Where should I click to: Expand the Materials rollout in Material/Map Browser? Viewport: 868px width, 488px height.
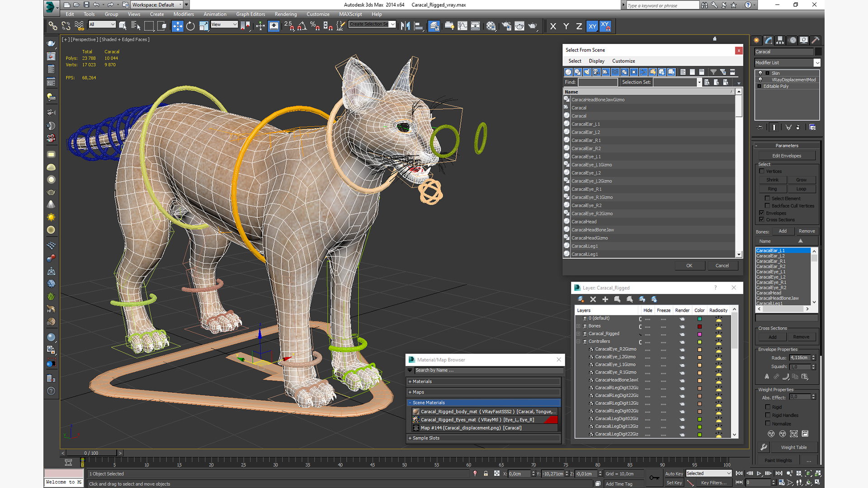tap(484, 381)
